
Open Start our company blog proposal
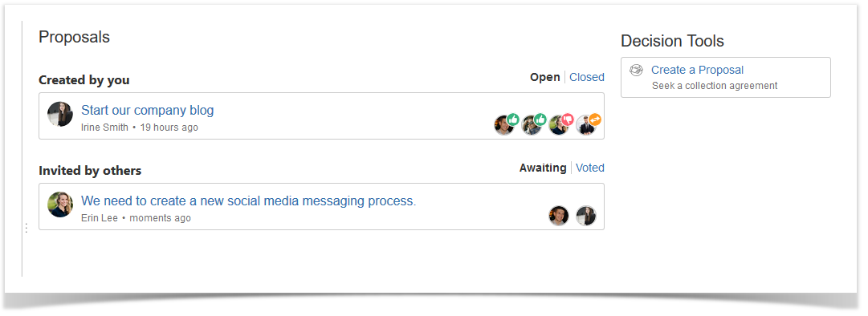[x=147, y=110]
